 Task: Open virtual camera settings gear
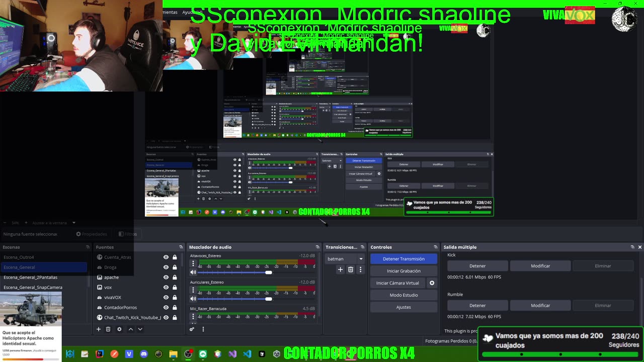pos(432,283)
